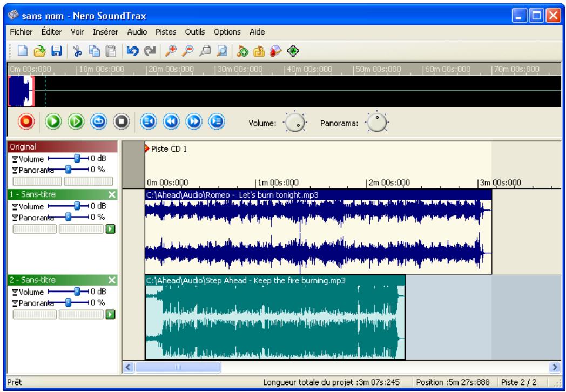Image resolution: width=566 pixels, height=392 pixels.
Task: Open the Aide menu
Action: [x=257, y=32]
